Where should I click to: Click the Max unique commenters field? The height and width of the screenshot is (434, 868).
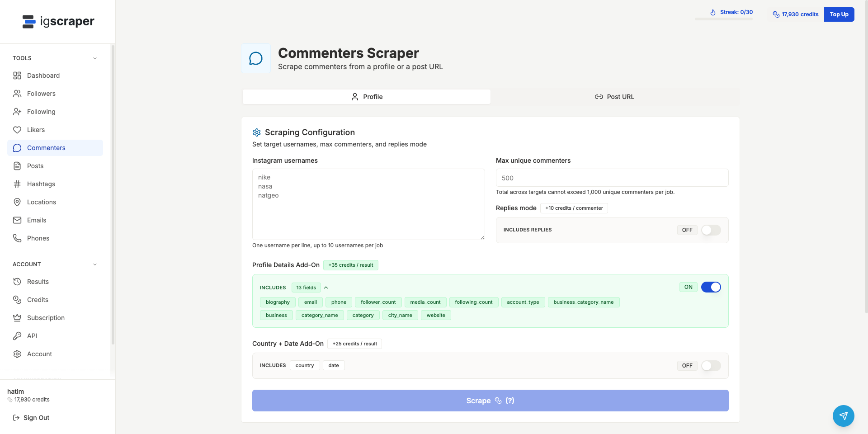pos(612,178)
